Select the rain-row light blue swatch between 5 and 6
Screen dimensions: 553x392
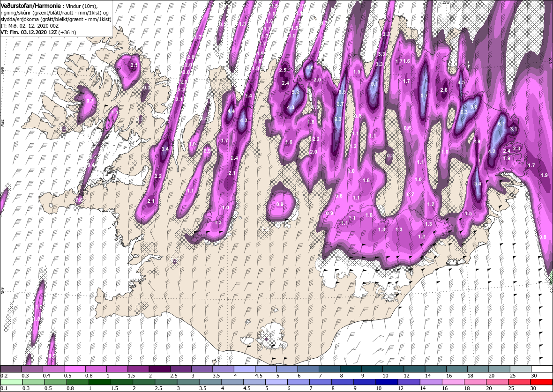coord(276,382)
